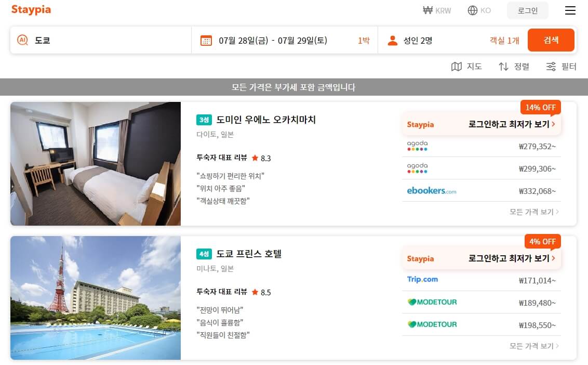Click the 모든 가격은 부가세 포함 금액입니다 banner
This screenshot has height=365, width=588.
[x=294, y=87]
